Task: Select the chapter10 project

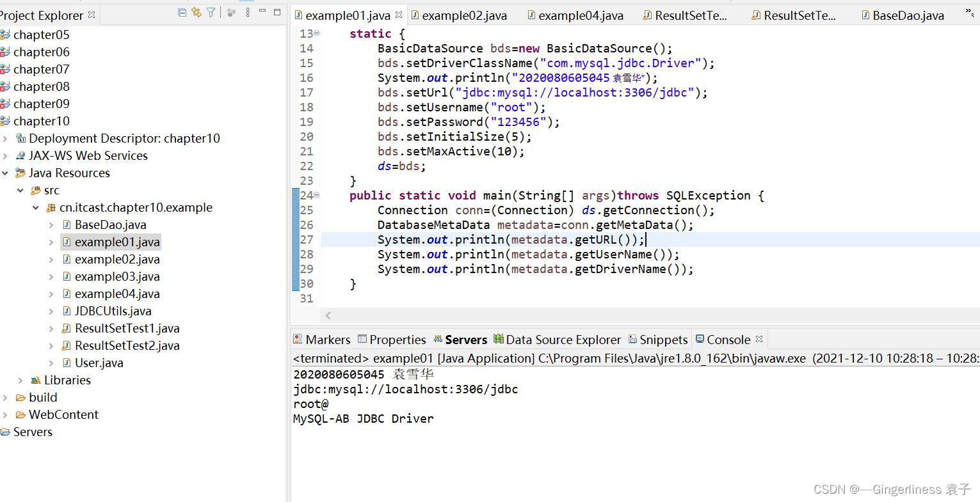Action: pyautogui.click(x=41, y=121)
